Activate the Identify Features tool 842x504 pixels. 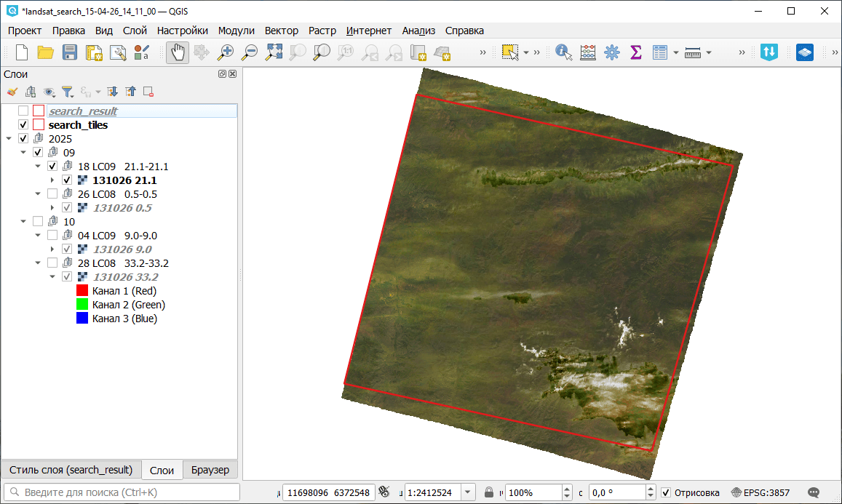point(563,52)
